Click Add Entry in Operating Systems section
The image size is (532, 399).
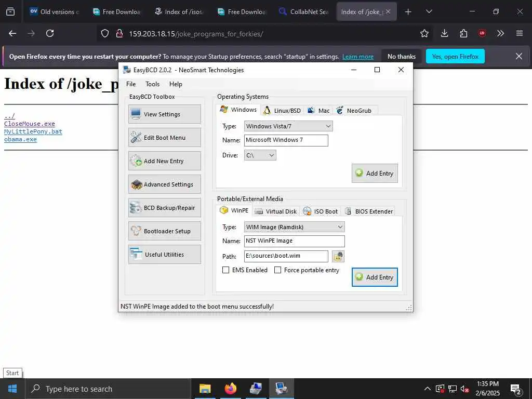pyautogui.click(x=375, y=174)
